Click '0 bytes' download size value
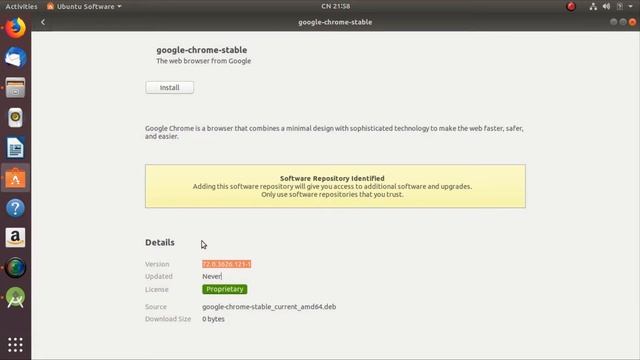 click(213, 319)
